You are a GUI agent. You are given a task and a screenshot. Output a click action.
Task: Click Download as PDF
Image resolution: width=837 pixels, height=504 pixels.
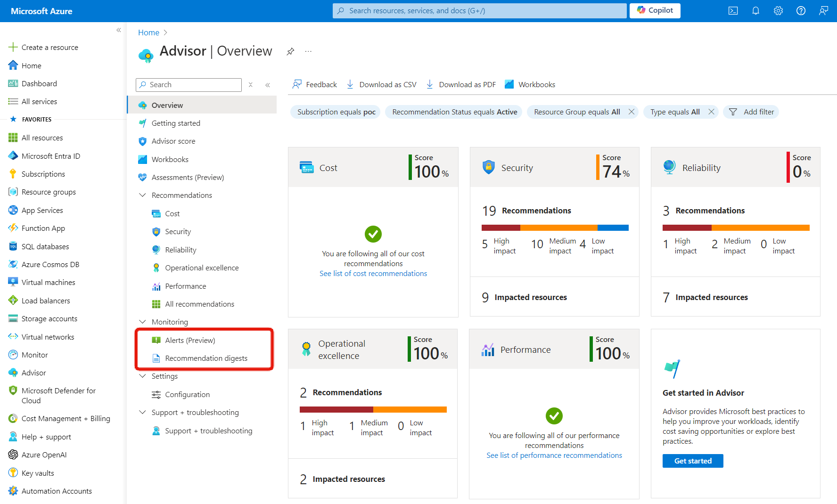[461, 84]
